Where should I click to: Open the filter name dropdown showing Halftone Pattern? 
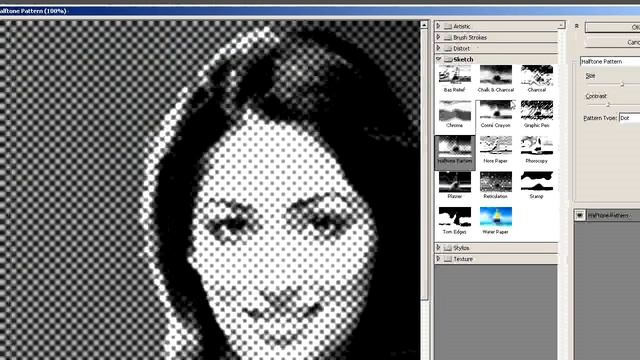pyautogui.click(x=610, y=61)
